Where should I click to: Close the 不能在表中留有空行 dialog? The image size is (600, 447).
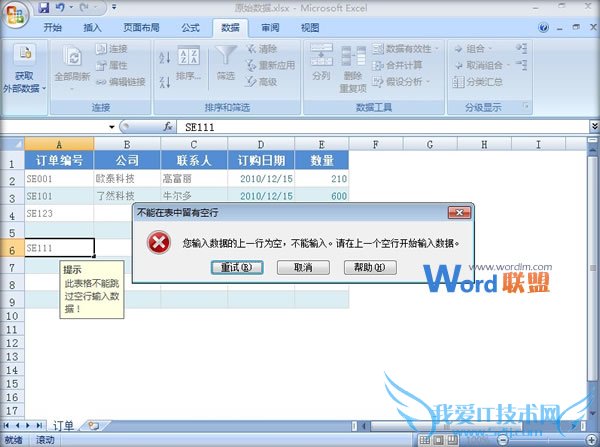[x=459, y=212]
